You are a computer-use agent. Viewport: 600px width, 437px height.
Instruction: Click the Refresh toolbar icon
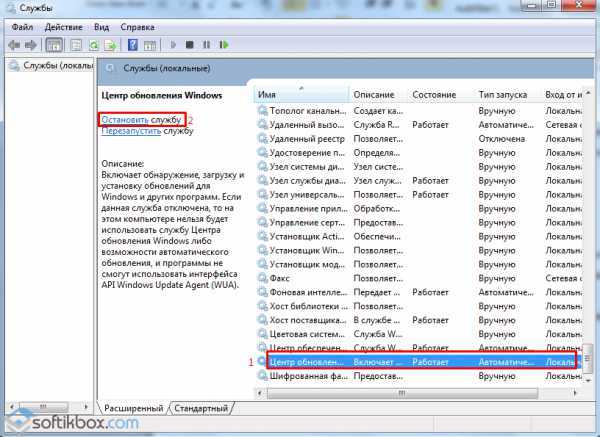pos(93,45)
